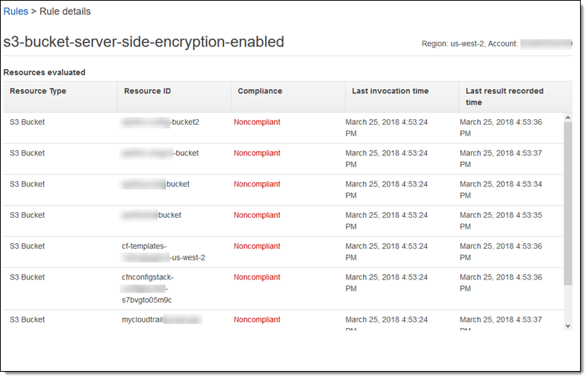Click the vertical scrollbar thumb
The height and width of the screenshot is (379, 588).
567,203
